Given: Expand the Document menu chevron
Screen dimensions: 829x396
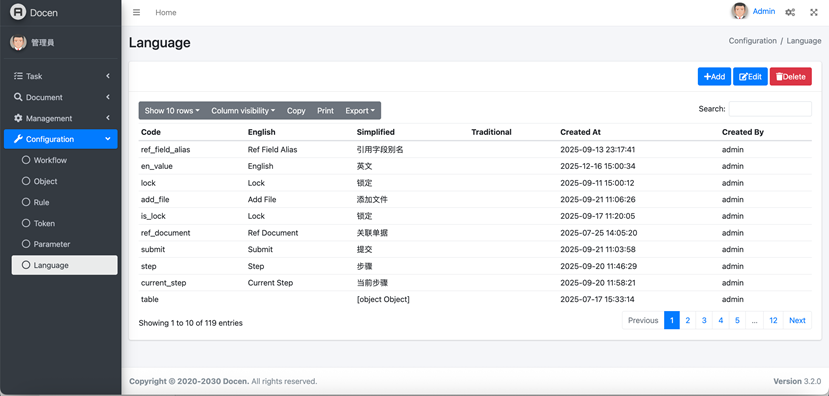Looking at the screenshot, I should (108, 97).
